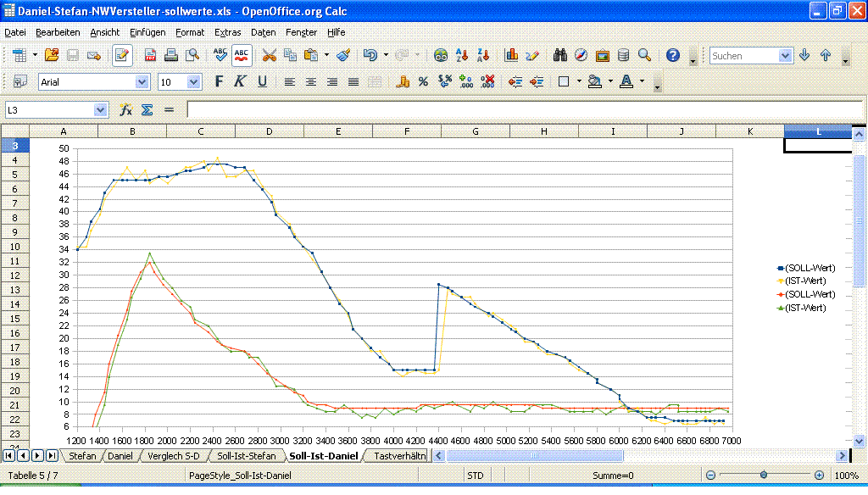
Task: Show the draw functions
Action: click(x=532, y=55)
